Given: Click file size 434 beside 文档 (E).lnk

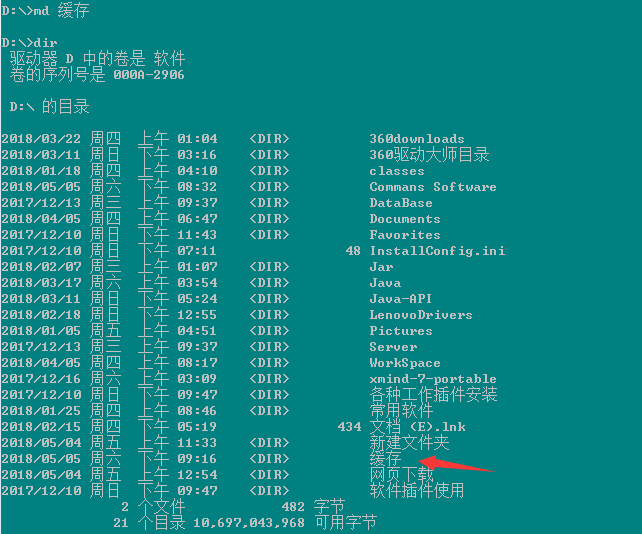Looking at the screenshot, I should coord(349,426).
